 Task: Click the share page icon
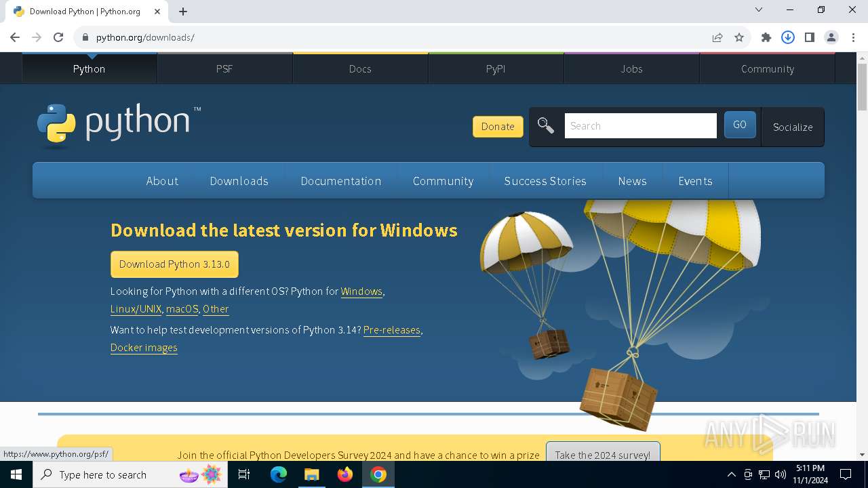click(717, 37)
